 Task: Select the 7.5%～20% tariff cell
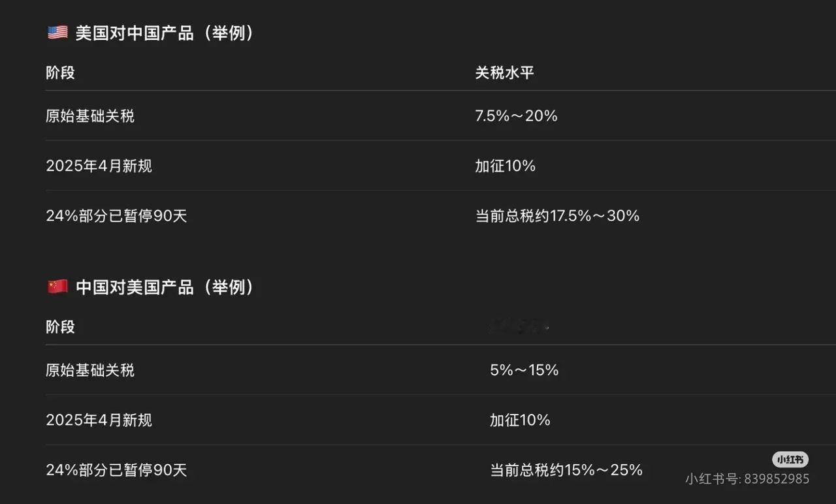coord(517,116)
